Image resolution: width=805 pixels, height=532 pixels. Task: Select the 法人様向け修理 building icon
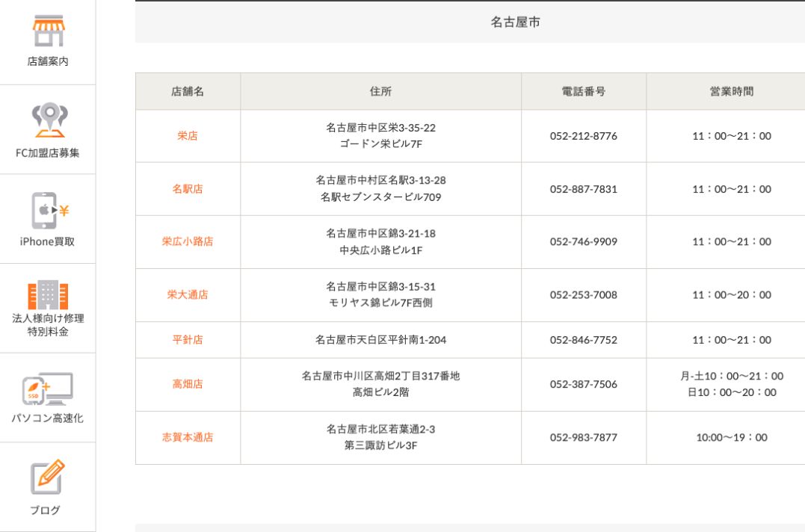(48, 295)
